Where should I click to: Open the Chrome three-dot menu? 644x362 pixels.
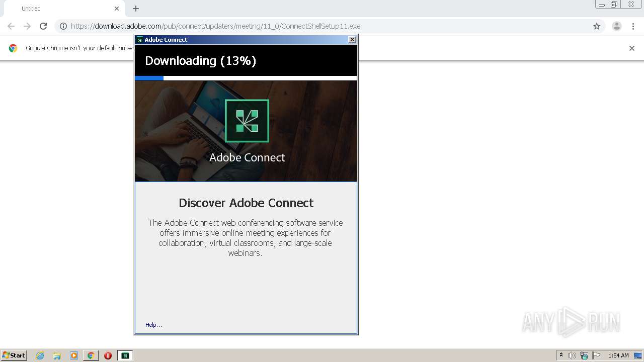pos(633,26)
